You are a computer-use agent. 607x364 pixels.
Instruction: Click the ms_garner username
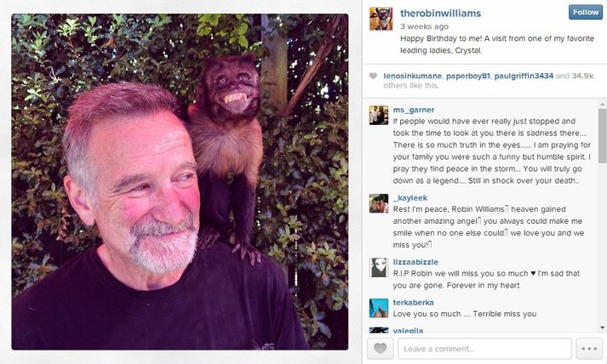coord(414,110)
